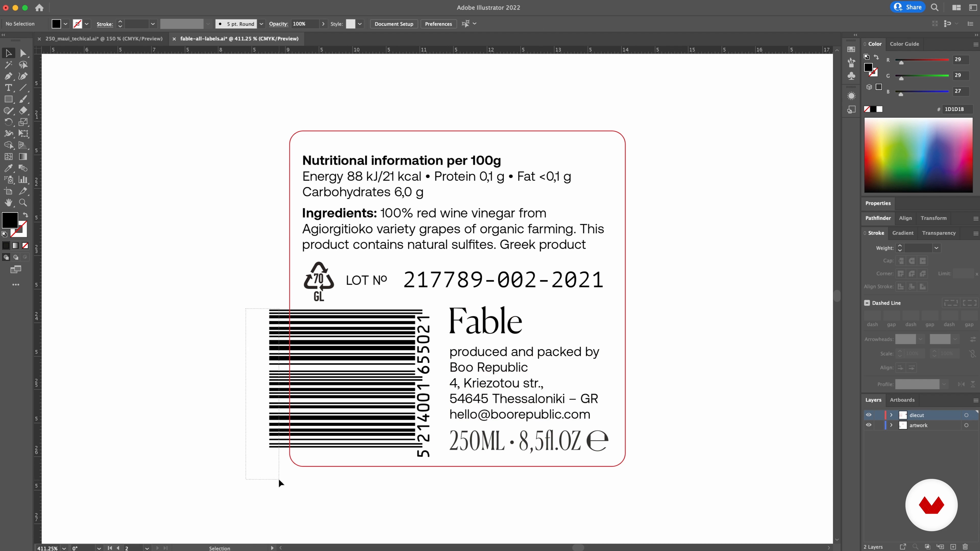Open the Brushes panel icon
This screenshot has width=980, height=551.
point(851,62)
